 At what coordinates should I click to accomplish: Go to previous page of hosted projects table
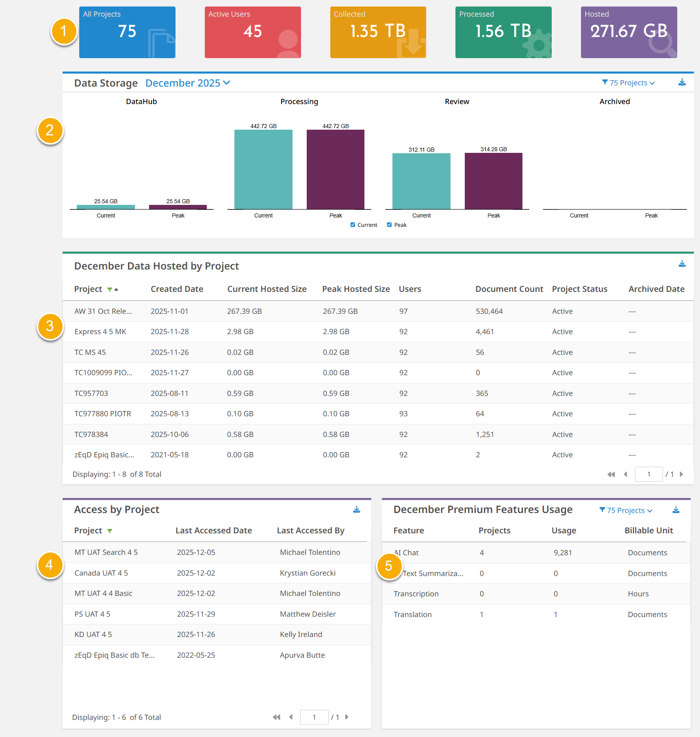[x=625, y=474]
